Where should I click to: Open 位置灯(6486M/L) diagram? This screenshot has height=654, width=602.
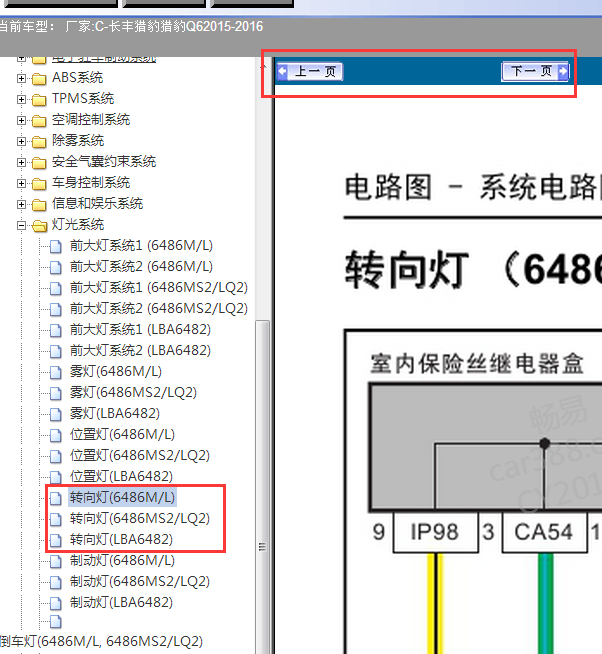tap(122, 435)
